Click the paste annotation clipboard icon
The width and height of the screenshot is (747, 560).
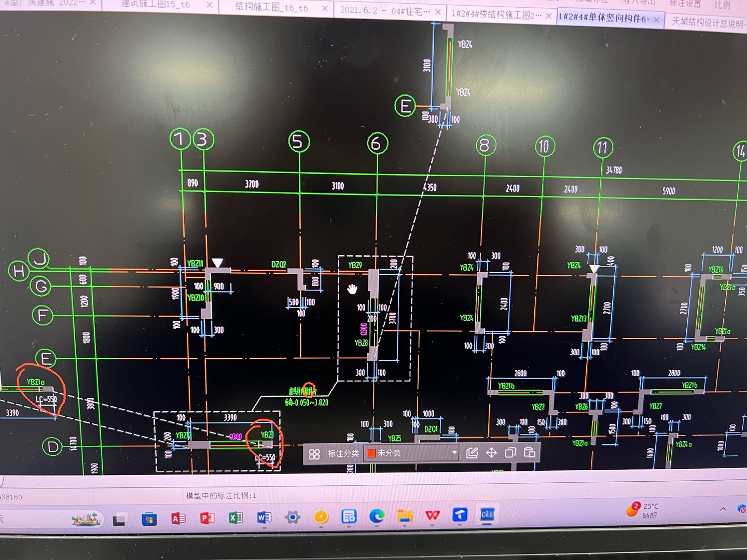pyautogui.click(x=529, y=452)
